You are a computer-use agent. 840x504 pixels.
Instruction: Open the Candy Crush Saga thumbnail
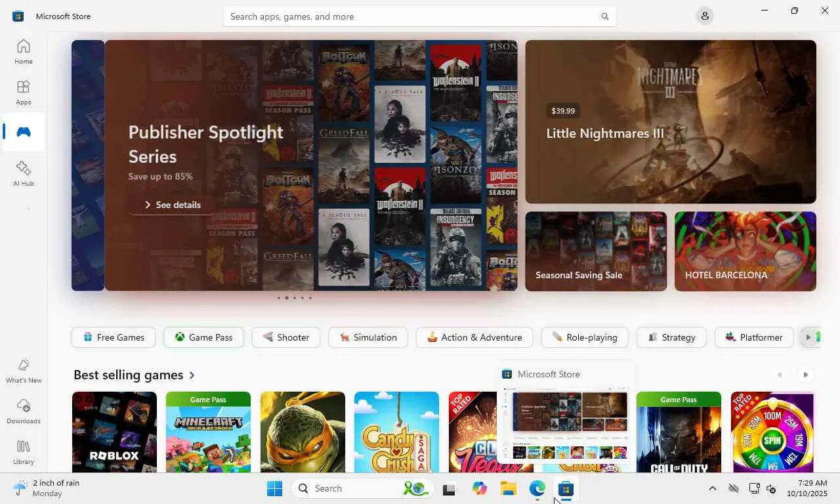coord(396,432)
